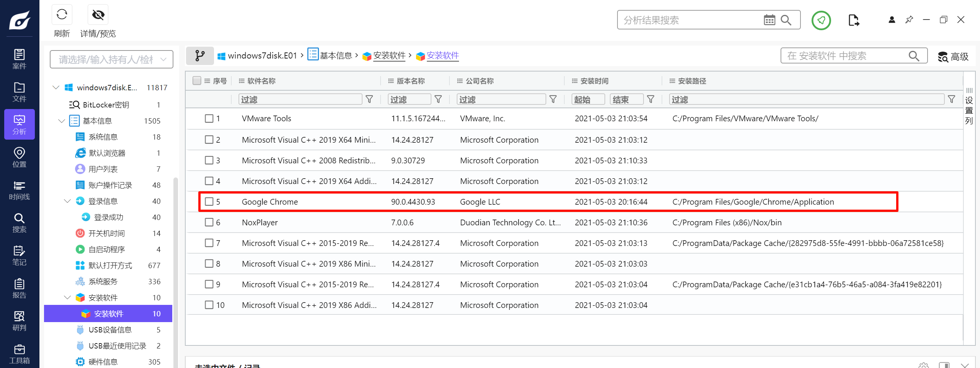The height and width of the screenshot is (368, 980).
Task: Click the 版本名称 filter funnel icon
Action: tap(438, 99)
